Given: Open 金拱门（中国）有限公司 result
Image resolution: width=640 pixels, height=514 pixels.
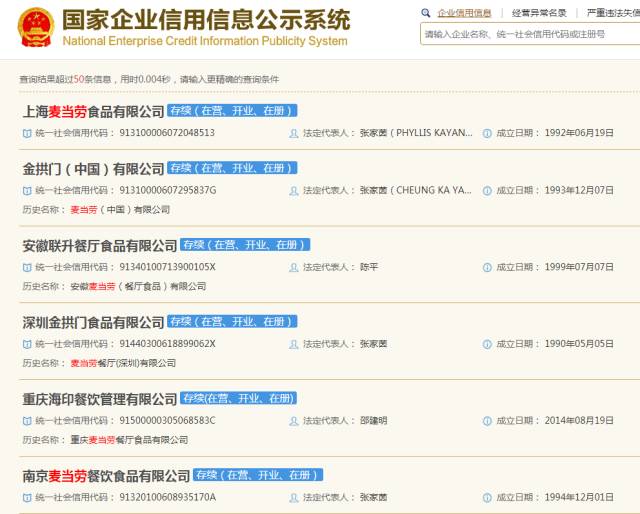Looking at the screenshot, I should [x=93, y=169].
